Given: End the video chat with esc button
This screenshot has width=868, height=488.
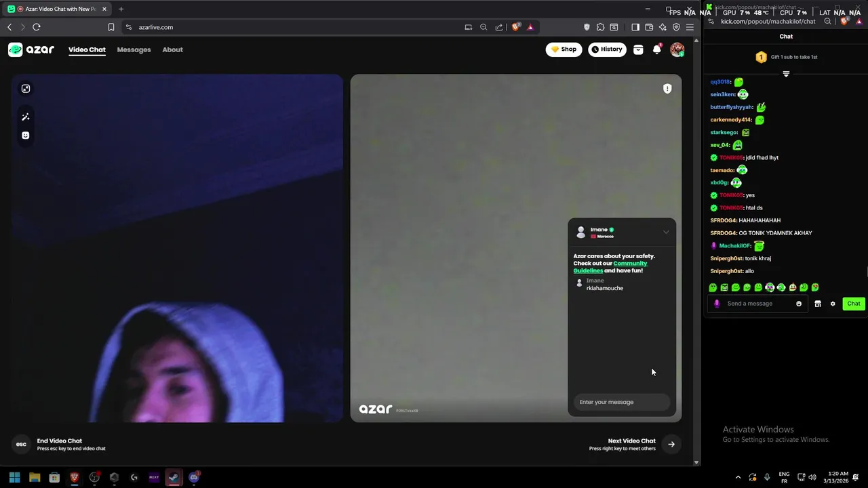Looking at the screenshot, I should coord(21,445).
